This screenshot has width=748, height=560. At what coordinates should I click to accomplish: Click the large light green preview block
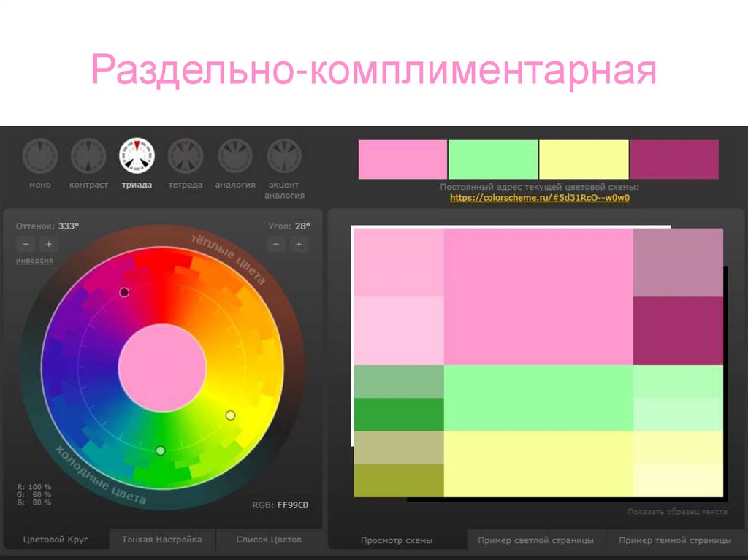click(x=538, y=399)
